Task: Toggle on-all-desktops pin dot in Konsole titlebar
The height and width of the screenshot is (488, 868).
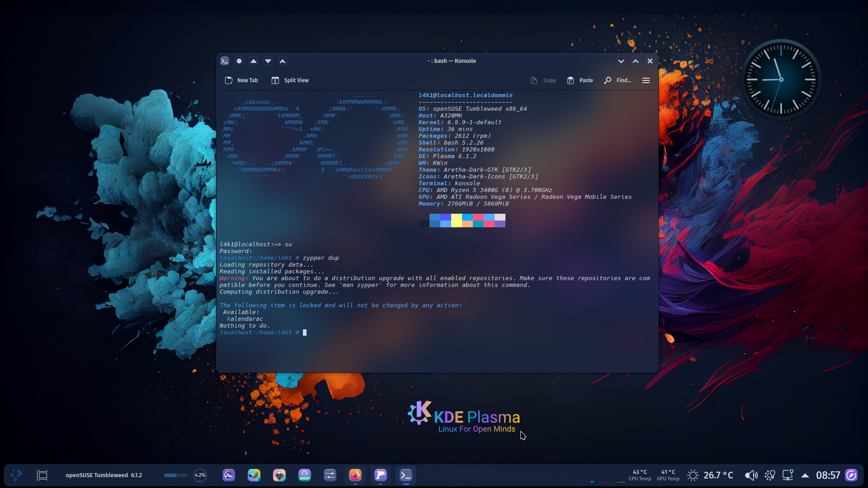Action: coord(239,61)
